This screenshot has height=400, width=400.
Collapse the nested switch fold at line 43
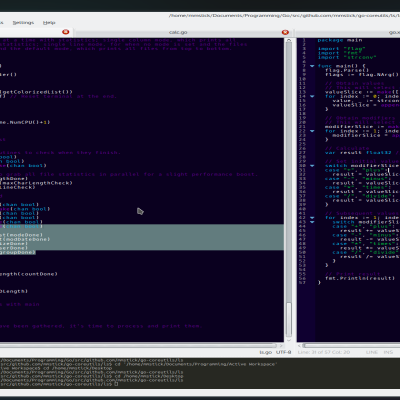[312, 222]
